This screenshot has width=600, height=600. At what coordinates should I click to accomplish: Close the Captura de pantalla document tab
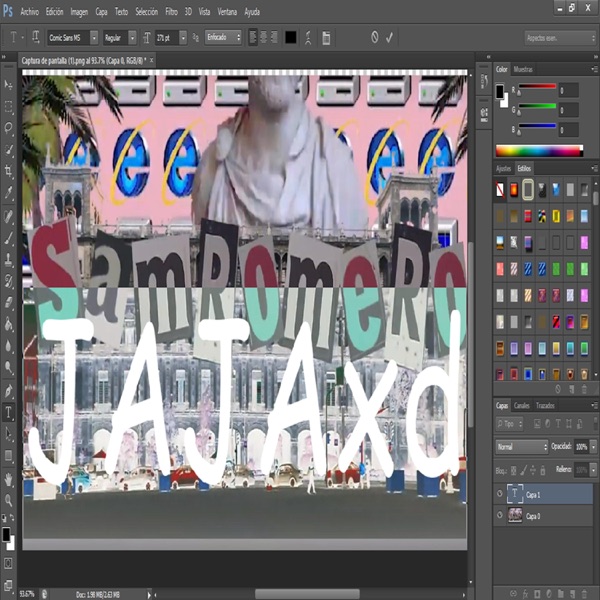pyautogui.click(x=152, y=60)
